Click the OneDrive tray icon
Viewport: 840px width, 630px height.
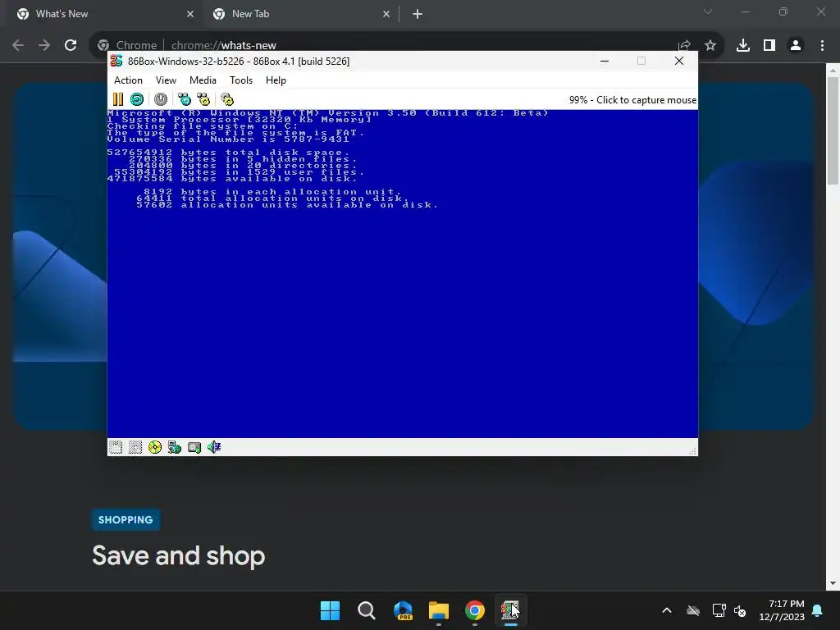[x=693, y=610]
